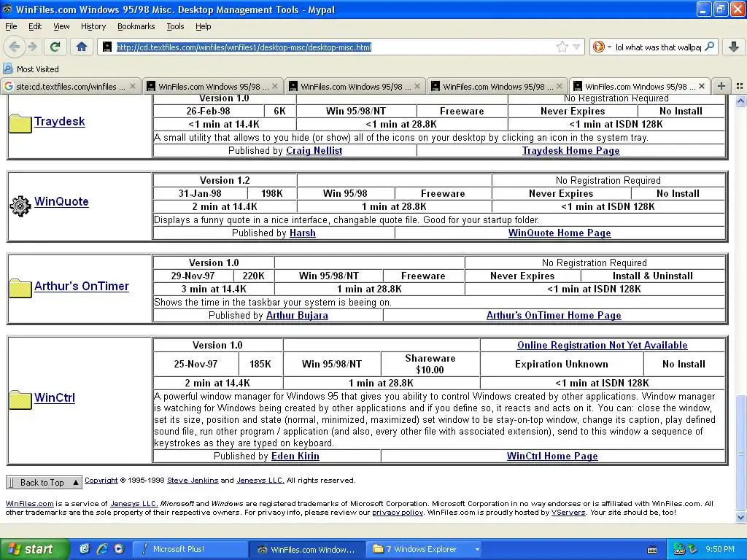Screen dimensions: 747x560
Task: Expand the URL history dropdown arrow
Action: tap(576, 47)
